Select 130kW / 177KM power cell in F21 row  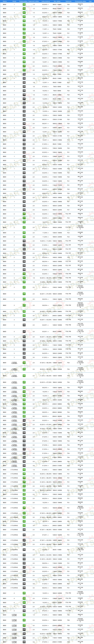[x=57, y=54]
